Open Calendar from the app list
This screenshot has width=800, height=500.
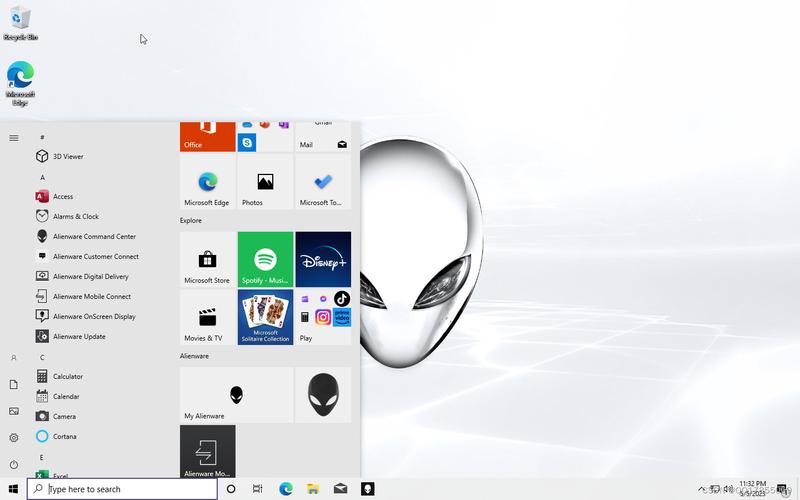102,396
